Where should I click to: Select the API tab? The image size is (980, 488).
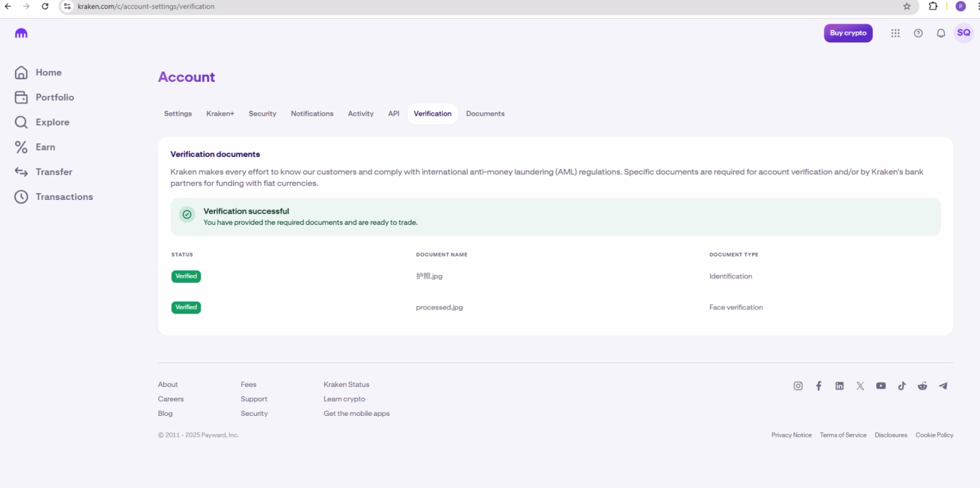pyautogui.click(x=394, y=114)
